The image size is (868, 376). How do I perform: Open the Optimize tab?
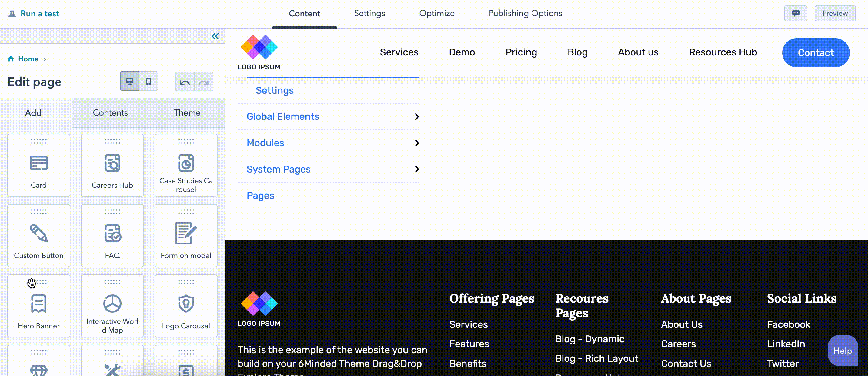(437, 13)
